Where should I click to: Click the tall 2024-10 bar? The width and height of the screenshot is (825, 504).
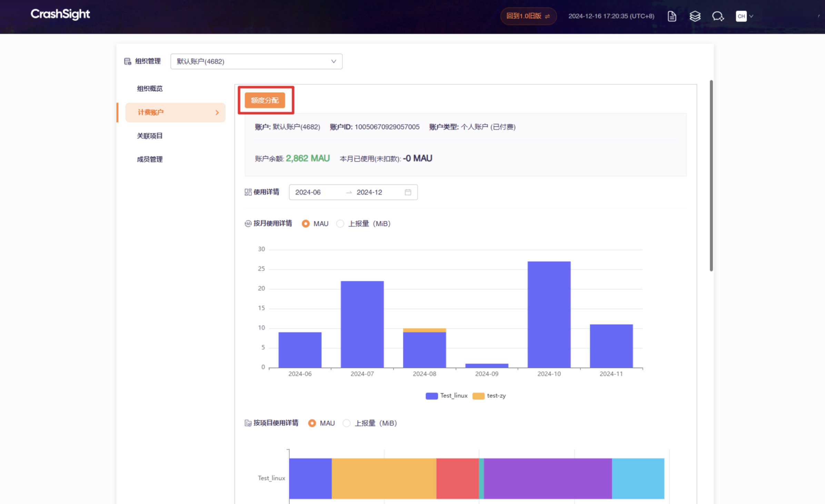(x=549, y=314)
